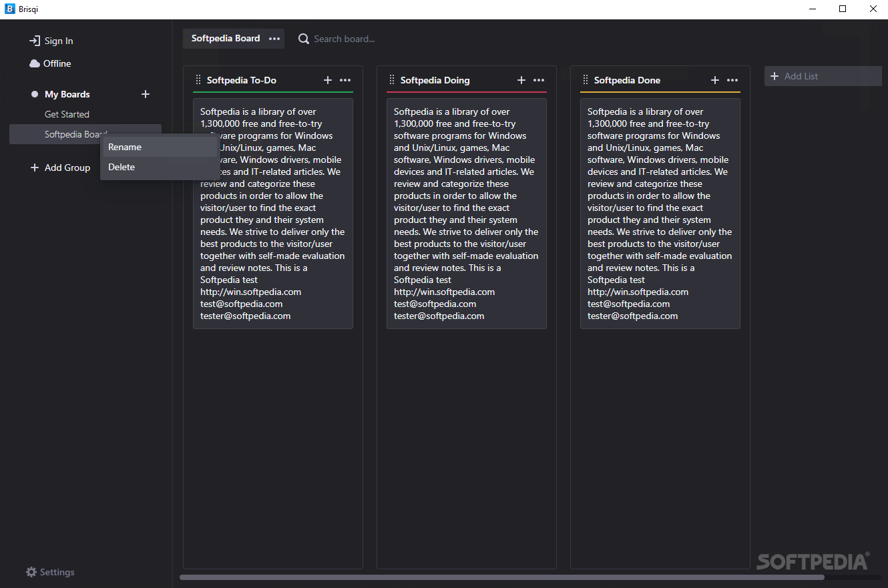The width and height of the screenshot is (888, 588).
Task: Add a new board with My Boards plus
Action: [146, 94]
